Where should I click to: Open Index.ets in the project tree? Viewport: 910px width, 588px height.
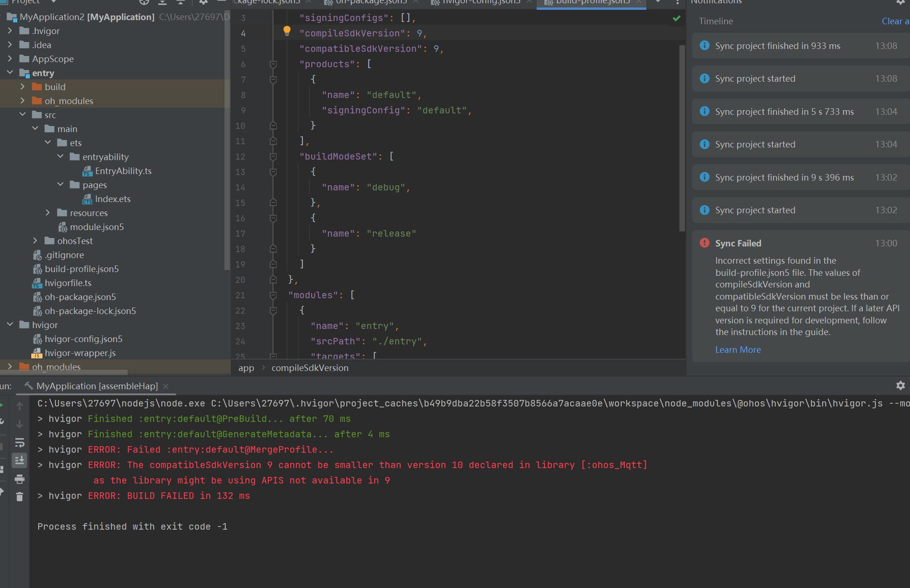click(112, 199)
